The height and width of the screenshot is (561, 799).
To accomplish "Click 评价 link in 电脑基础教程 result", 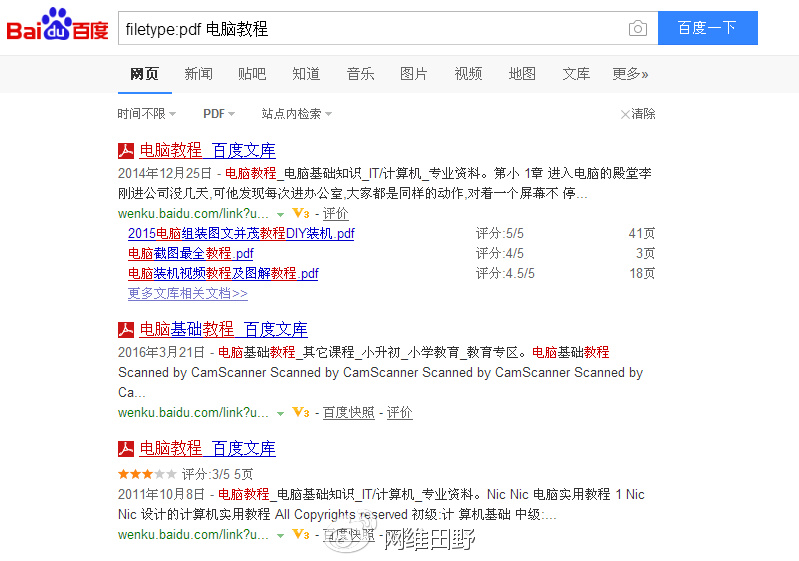I will pos(400,412).
